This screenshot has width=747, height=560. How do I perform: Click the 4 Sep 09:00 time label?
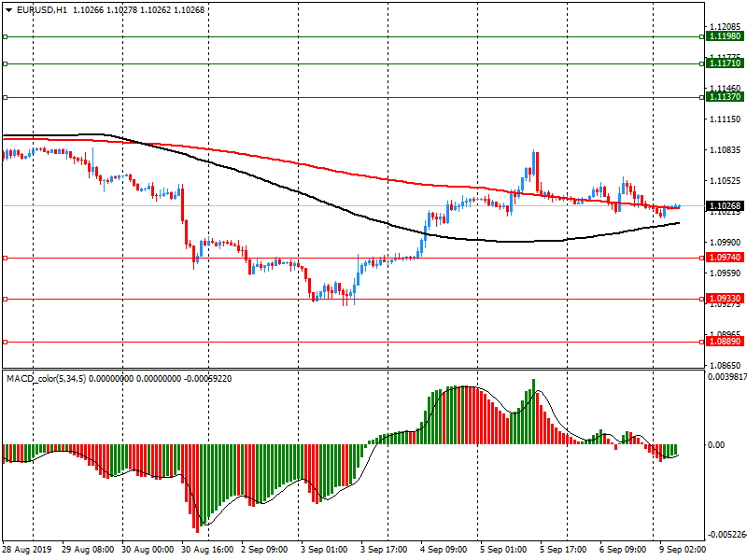444,549
